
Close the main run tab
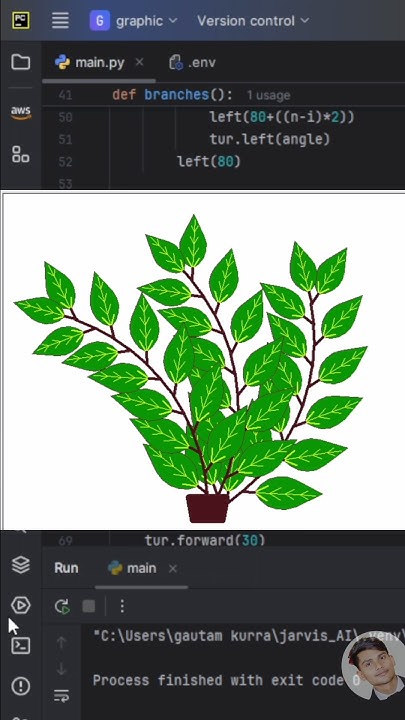click(173, 568)
